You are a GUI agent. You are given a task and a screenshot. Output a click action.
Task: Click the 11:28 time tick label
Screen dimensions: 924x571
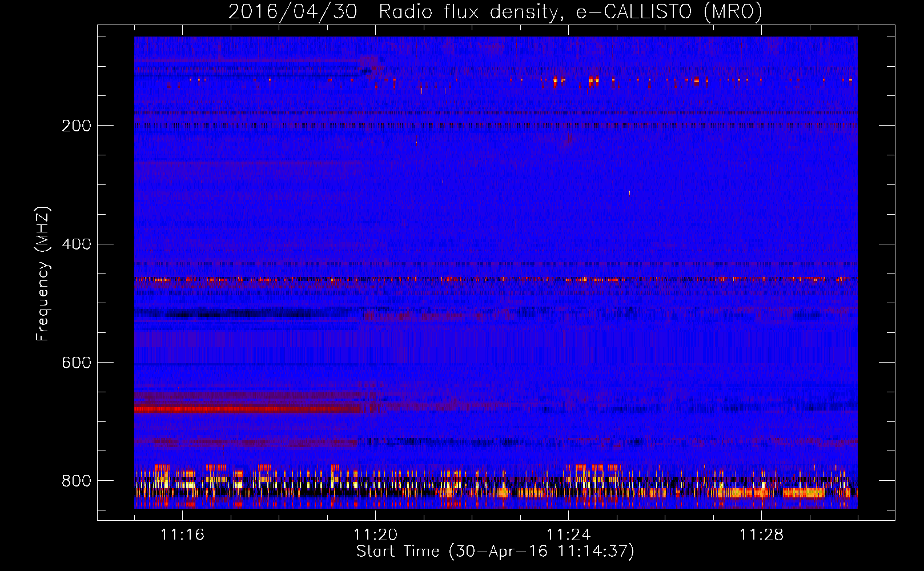point(761,534)
